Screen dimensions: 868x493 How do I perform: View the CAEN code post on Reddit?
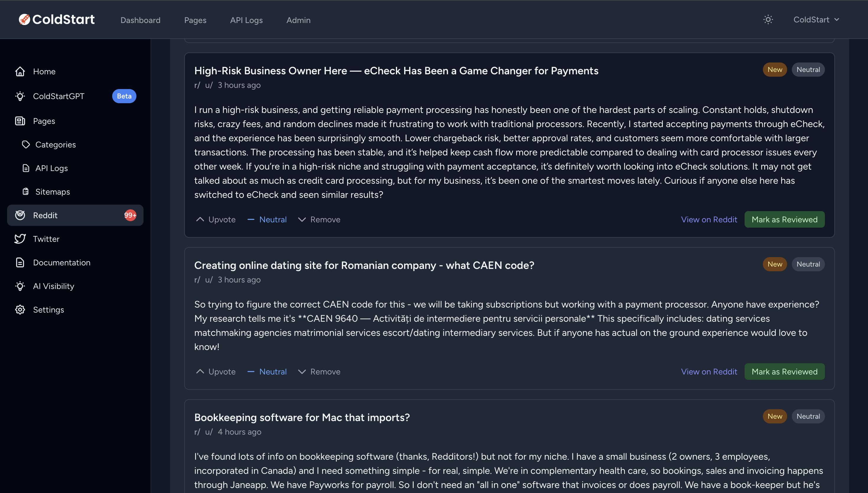pos(709,372)
